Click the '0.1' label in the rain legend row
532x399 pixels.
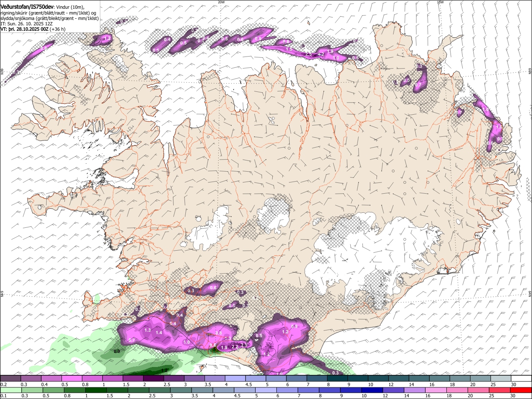pyautogui.click(x=3, y=396)
